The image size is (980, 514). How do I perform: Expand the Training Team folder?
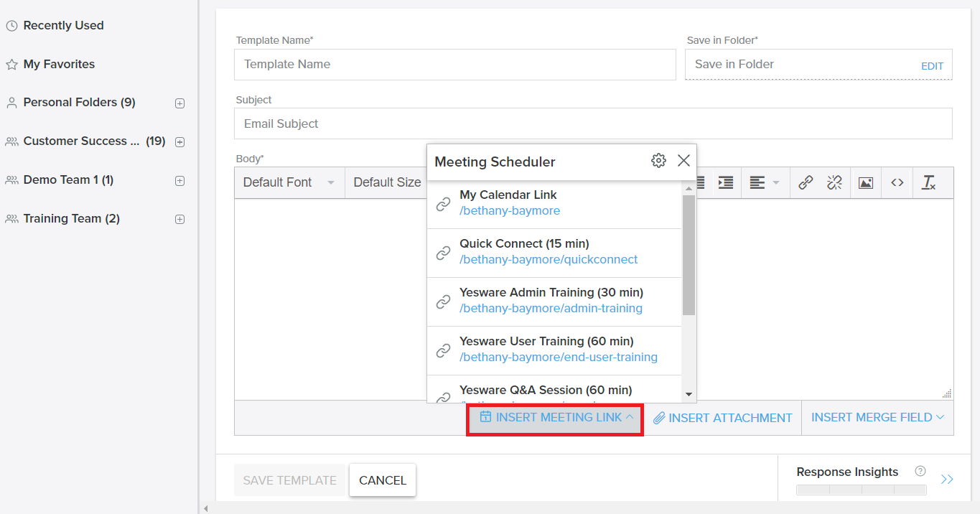click(180, 220)
